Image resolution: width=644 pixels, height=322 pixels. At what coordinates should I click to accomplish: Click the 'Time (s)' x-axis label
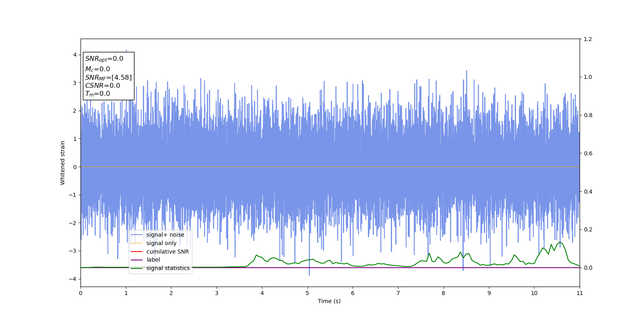click(x=329, y=301)
